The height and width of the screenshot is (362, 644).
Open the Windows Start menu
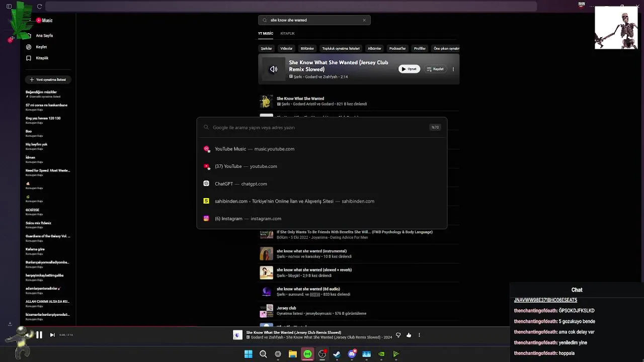click(248, 354)
